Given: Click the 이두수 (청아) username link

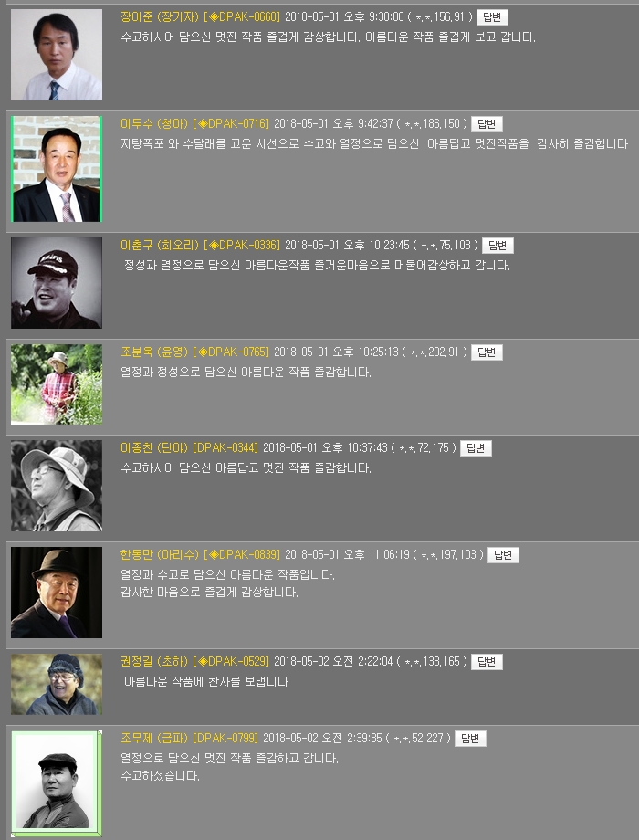Looking at the screenshot, I should [154, 124].
